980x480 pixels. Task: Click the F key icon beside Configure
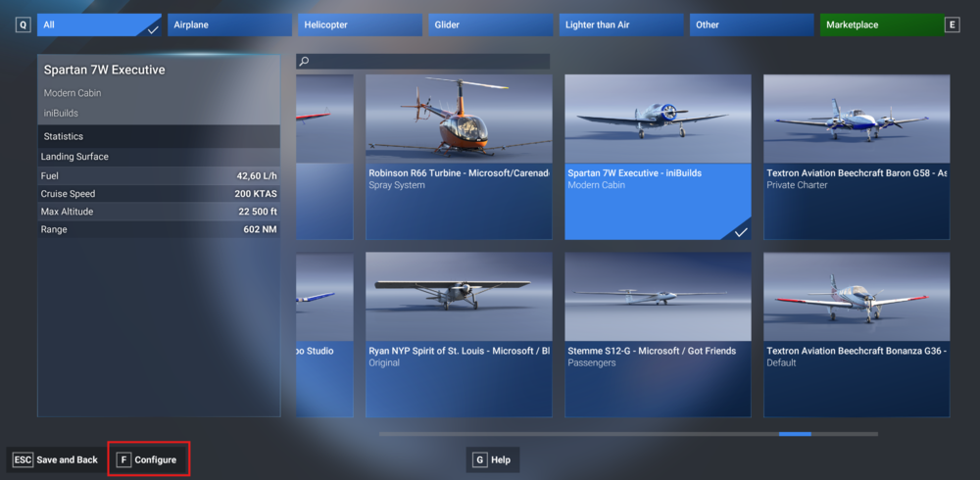123,459
